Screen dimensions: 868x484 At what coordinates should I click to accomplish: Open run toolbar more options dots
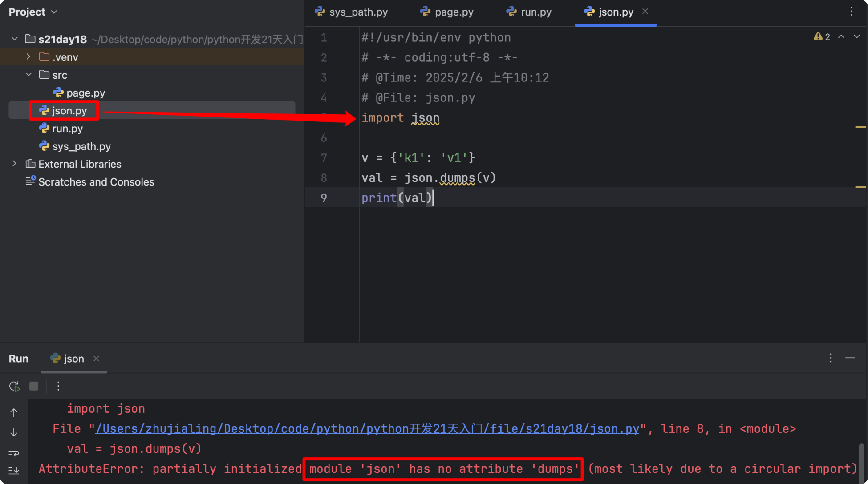58,386
